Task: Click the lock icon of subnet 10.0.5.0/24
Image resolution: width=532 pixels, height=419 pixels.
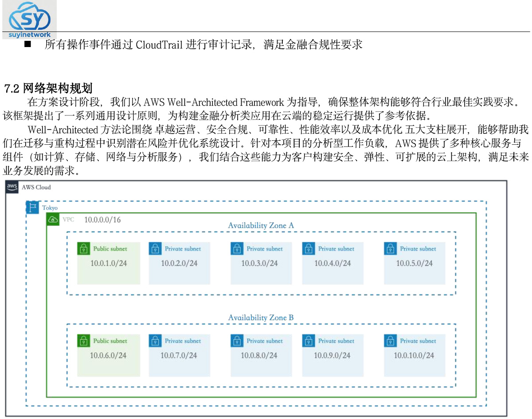Action: tap(391, 249)
